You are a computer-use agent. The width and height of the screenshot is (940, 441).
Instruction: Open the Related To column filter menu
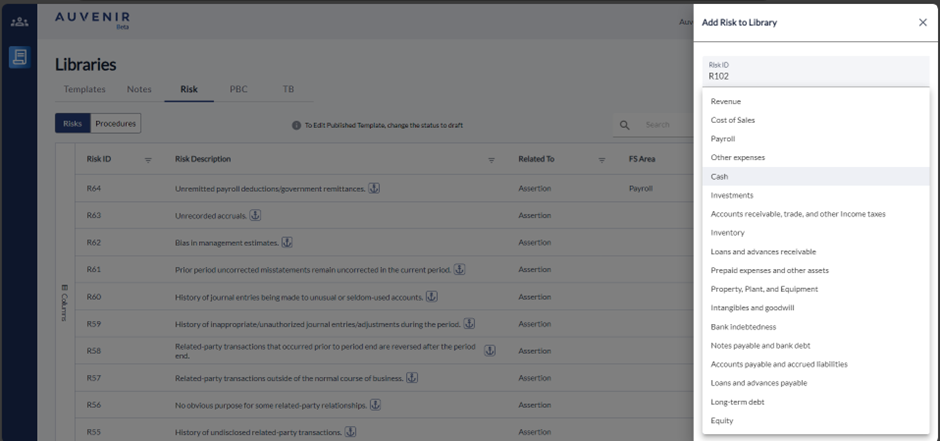[602, 160]
